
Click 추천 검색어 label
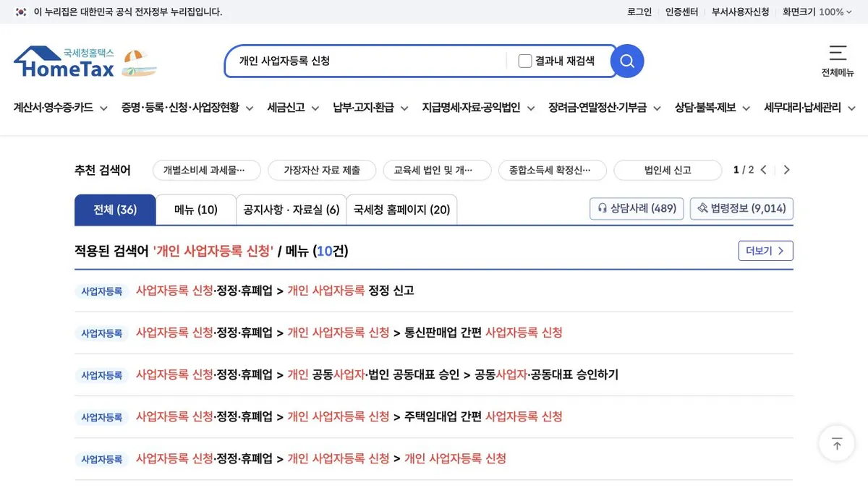tap(103, 170)
